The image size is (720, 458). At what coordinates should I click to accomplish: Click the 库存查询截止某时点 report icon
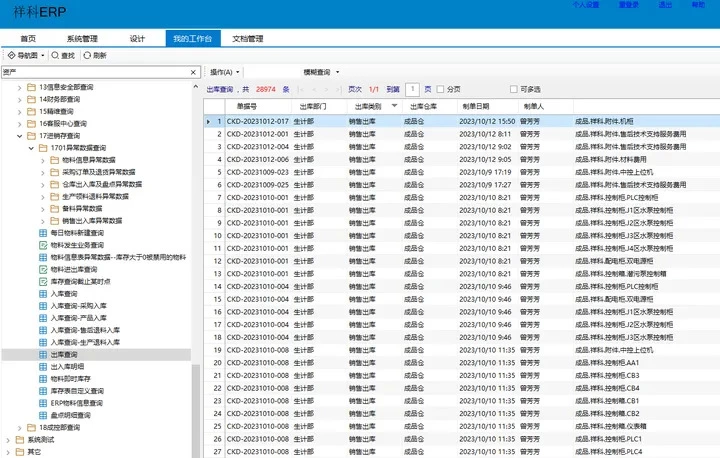tap(43, 281)
